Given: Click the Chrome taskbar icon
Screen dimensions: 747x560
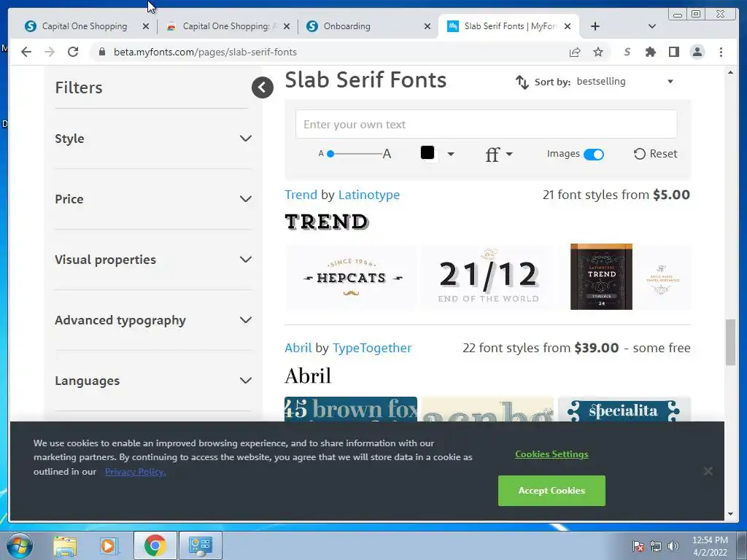Looking at the screenshot, I should (155, 545).
